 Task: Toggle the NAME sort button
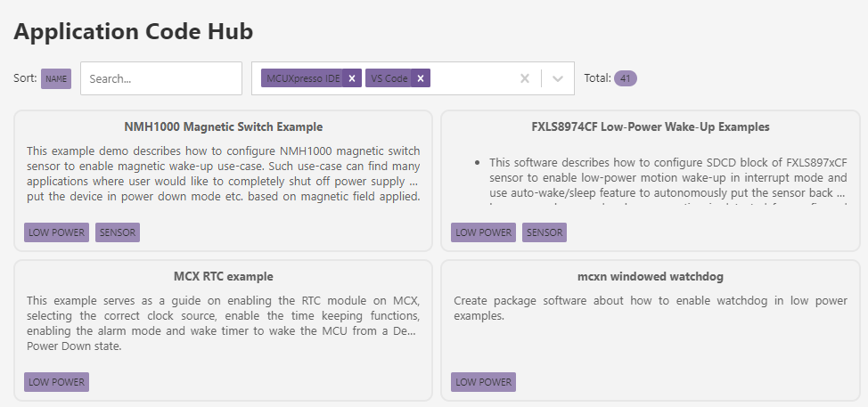(56, 78)
